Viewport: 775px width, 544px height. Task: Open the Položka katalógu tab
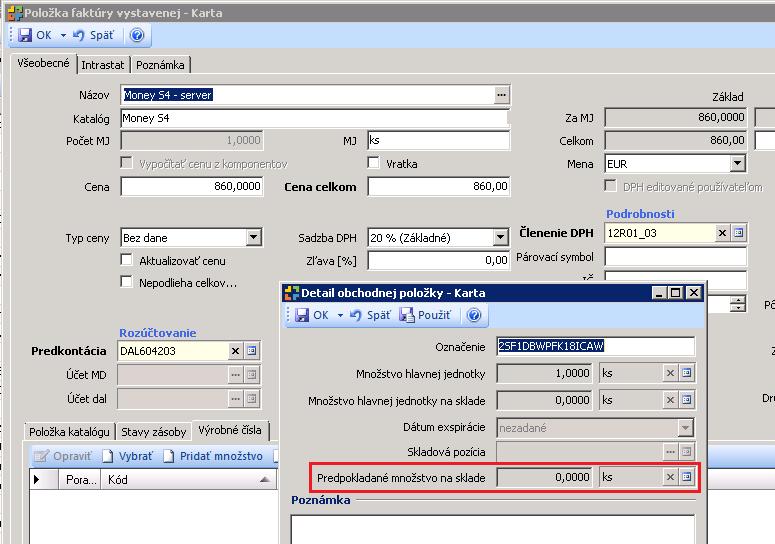(69, 432)
